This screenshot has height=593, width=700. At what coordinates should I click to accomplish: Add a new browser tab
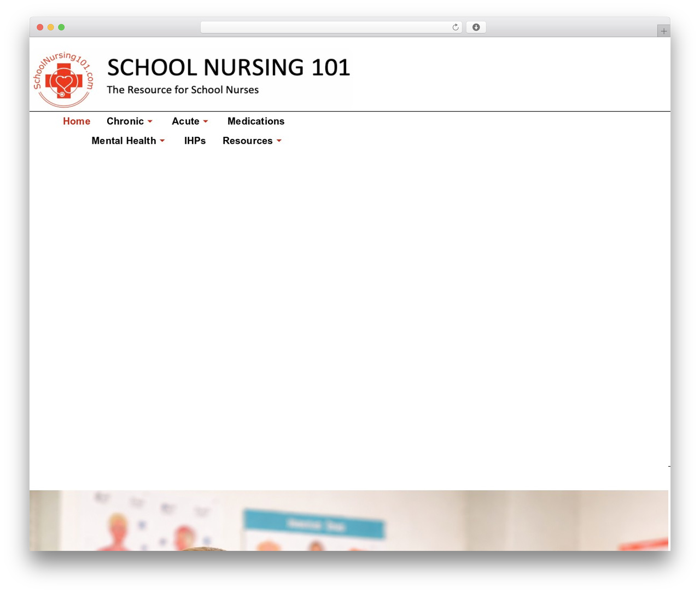coord(664,31)
